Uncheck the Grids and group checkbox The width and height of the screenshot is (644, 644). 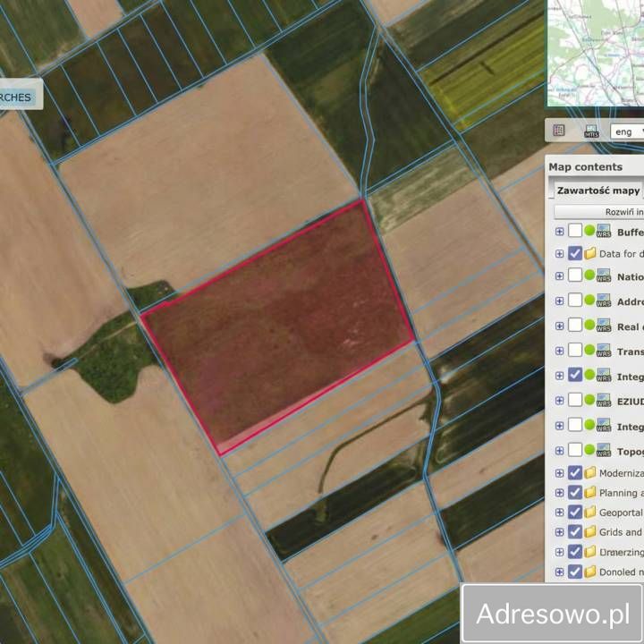(x=575, y=532)
